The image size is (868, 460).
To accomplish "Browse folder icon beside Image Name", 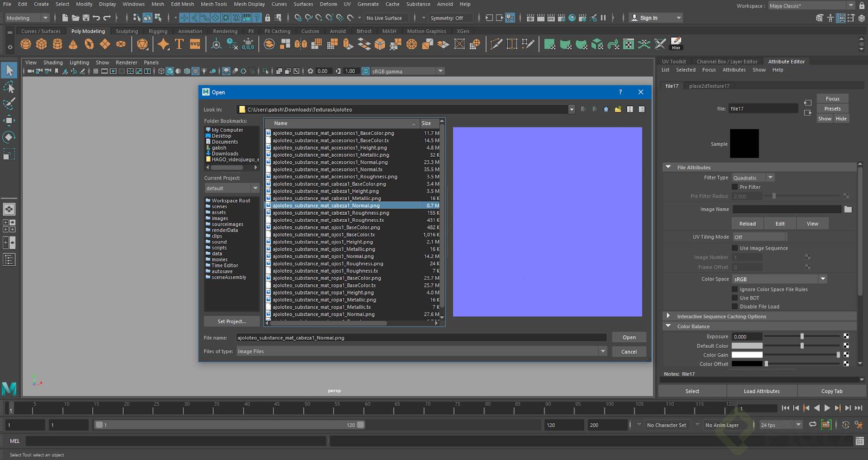I will pos(848,209).
